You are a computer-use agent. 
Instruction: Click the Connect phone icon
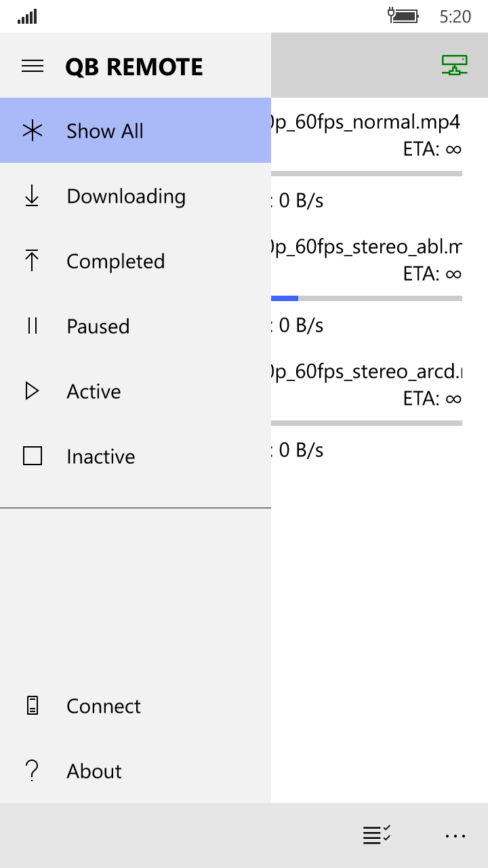[x=32, y=705]
